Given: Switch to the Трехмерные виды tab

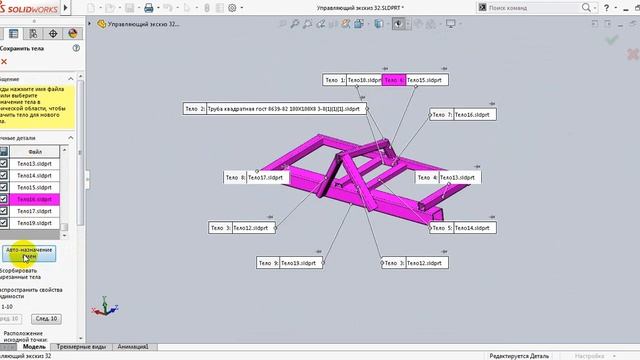Looking at the screenshot, I should pos(81,347).
